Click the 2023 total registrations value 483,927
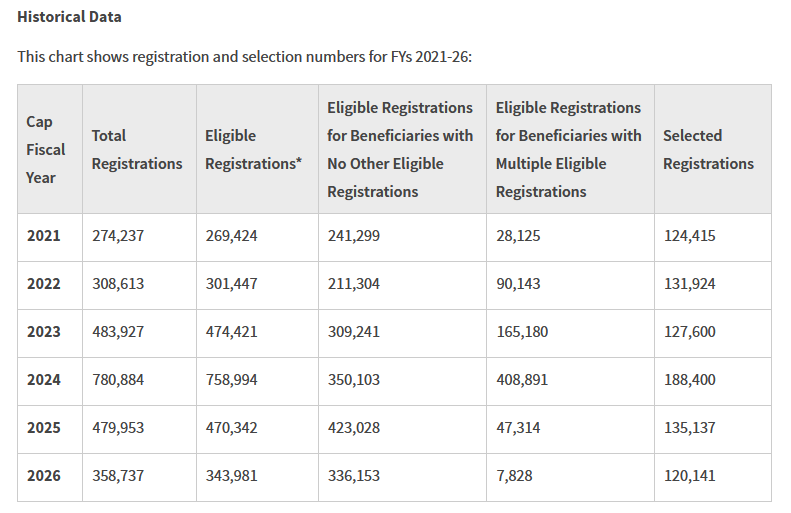Viewport: 791px width, 513px height. point(118,332)
